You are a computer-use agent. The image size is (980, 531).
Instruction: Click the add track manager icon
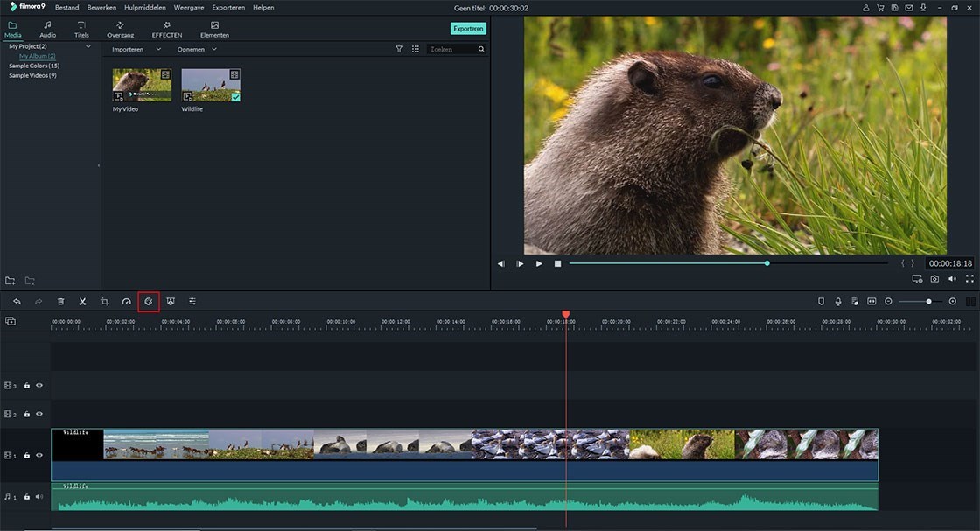pyautogui.click(x=10, y=321)
